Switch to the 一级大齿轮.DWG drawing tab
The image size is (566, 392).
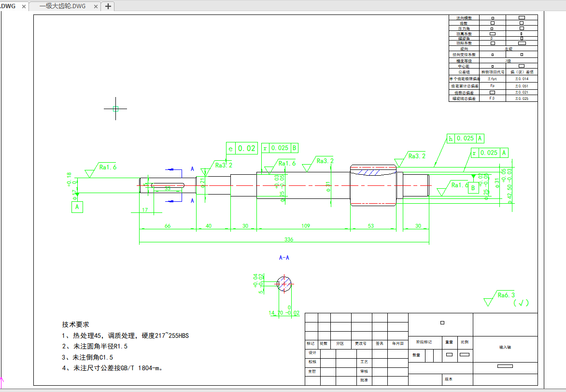point(62,6)
